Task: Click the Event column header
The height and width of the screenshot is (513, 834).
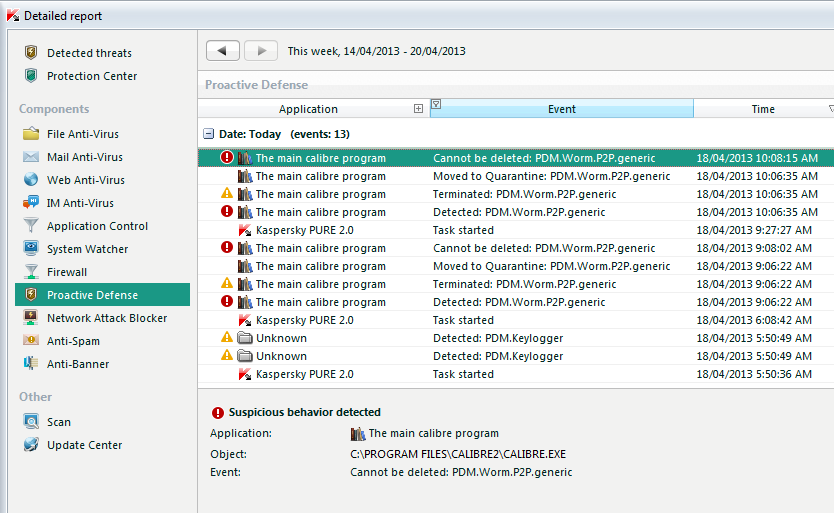Action: pos(562,109)
